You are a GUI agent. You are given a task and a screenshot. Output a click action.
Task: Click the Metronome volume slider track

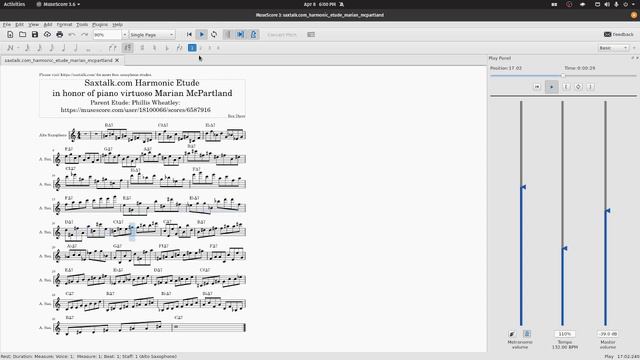coord(521,213)
